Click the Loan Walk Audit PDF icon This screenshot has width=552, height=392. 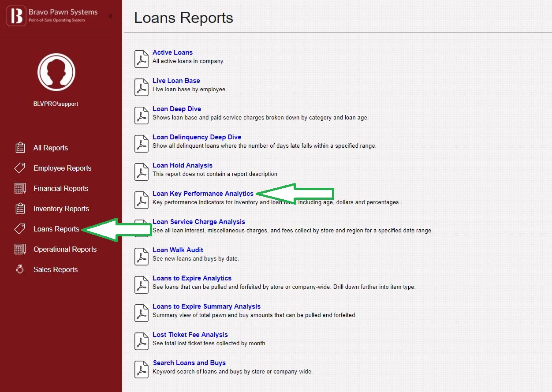[141, 257]
